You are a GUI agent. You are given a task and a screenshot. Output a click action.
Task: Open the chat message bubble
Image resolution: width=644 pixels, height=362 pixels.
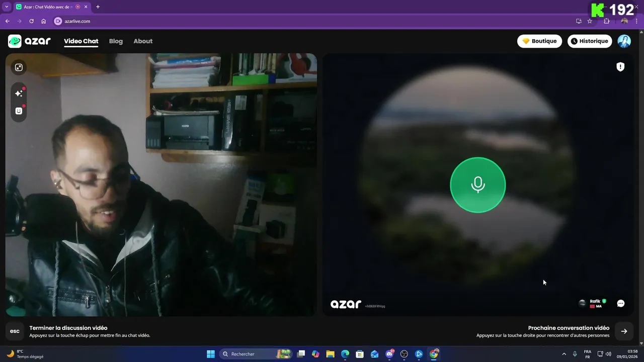pos(621,303)
